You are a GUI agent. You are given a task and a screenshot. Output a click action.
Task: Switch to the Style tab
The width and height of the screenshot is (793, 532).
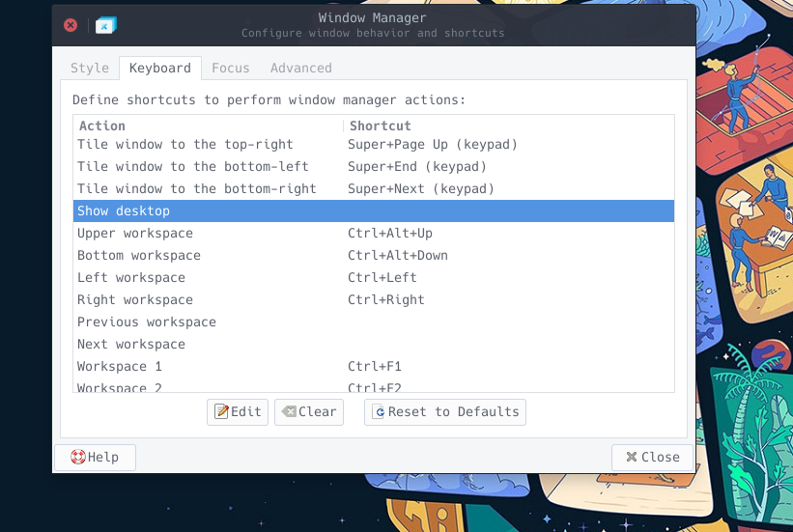coord(90,68)
